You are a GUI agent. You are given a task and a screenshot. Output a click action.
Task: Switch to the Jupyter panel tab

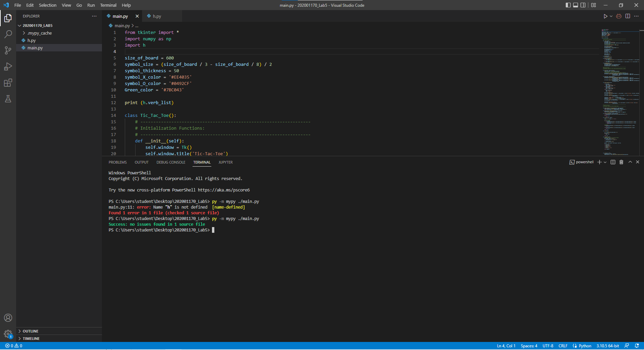225,162
